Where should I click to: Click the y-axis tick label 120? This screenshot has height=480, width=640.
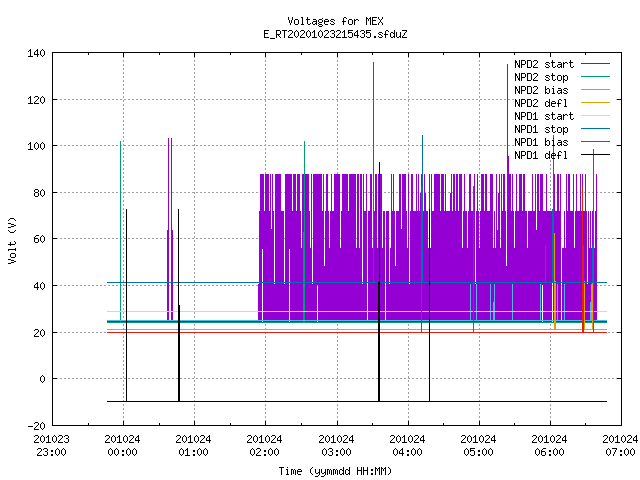tap(36, 100)
